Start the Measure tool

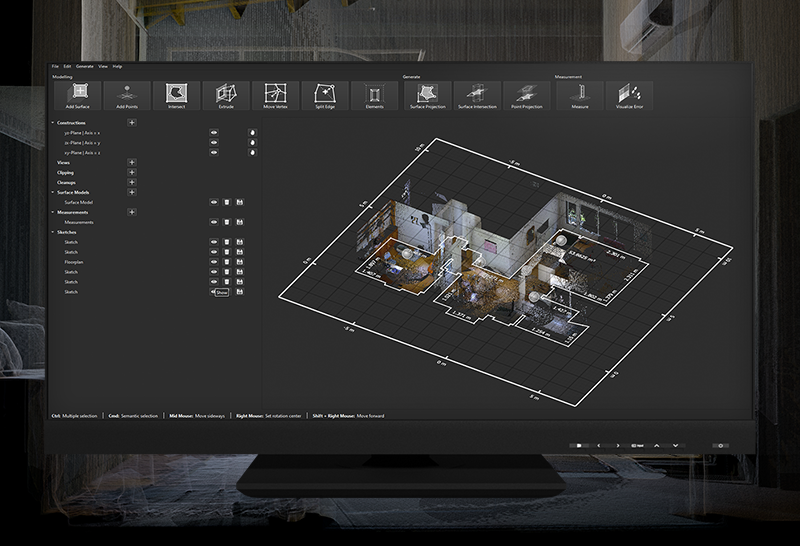pyautogui.click(x=579, y=96)
